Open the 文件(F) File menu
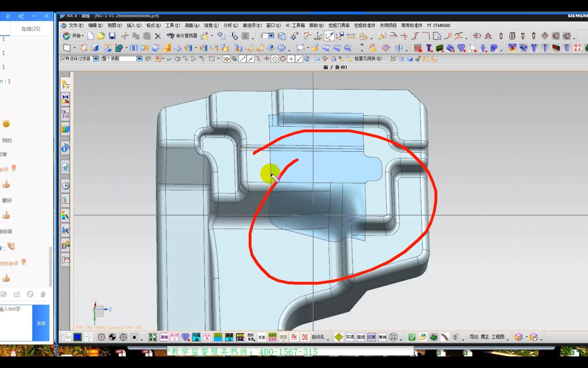Image resolution: width=588 pixels, height=368 pixels. pos(76,25)
